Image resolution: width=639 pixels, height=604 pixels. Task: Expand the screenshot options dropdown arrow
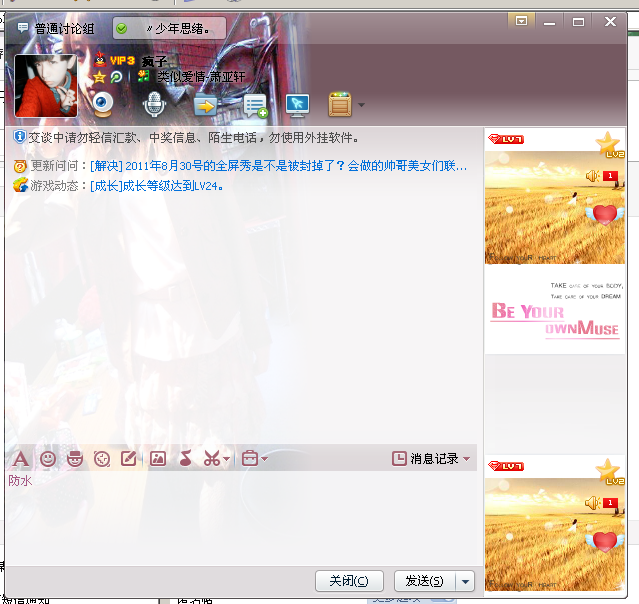click(x=227, y=459)
